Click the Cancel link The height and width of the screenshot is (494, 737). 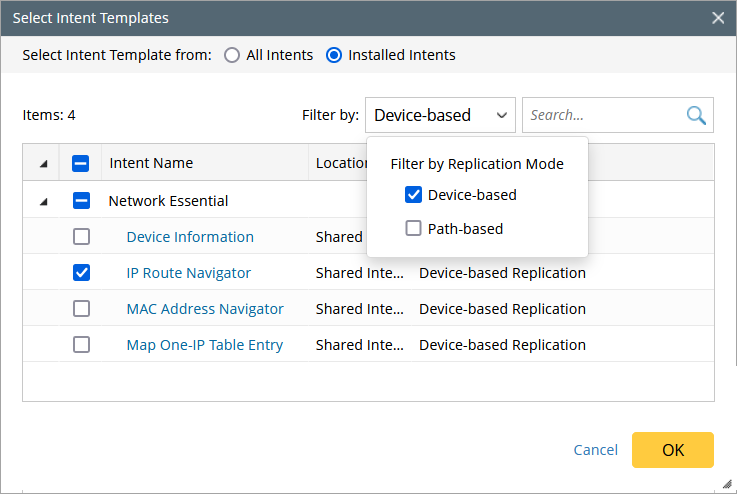point(596,450)
